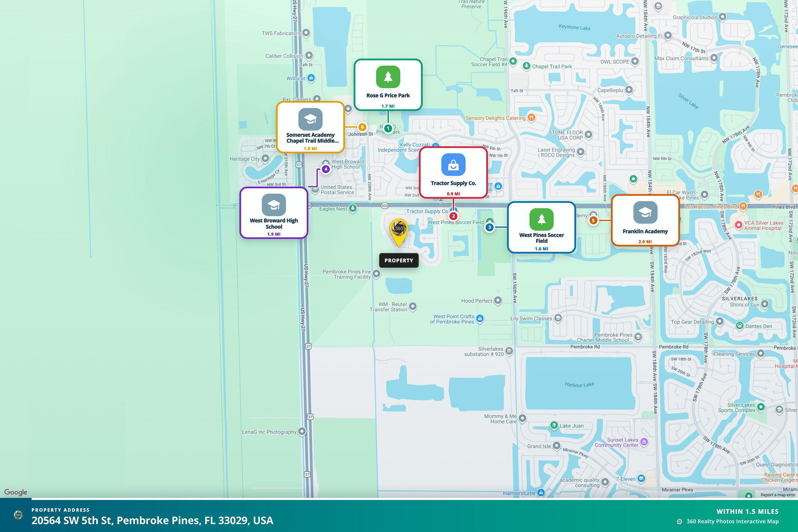Open the Sensory Delights Catering pin
This screenshot has height=532, width=798.
point(531,117)
